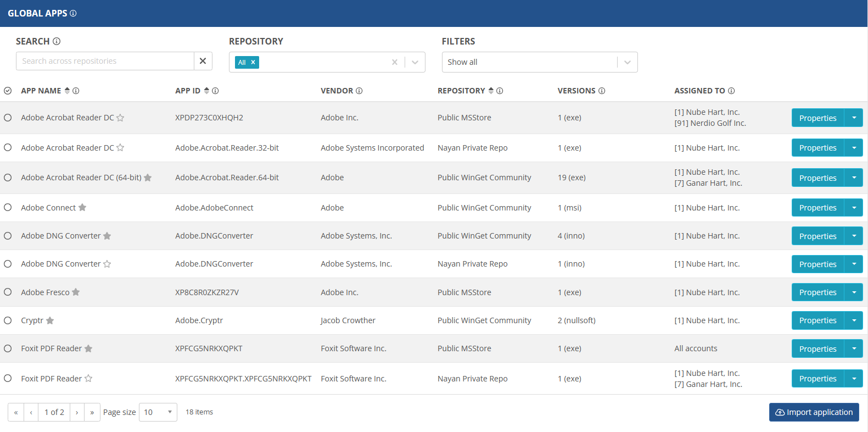Go to the next page of results
This screenshot has width=868, height=432.
coord(77,412)
